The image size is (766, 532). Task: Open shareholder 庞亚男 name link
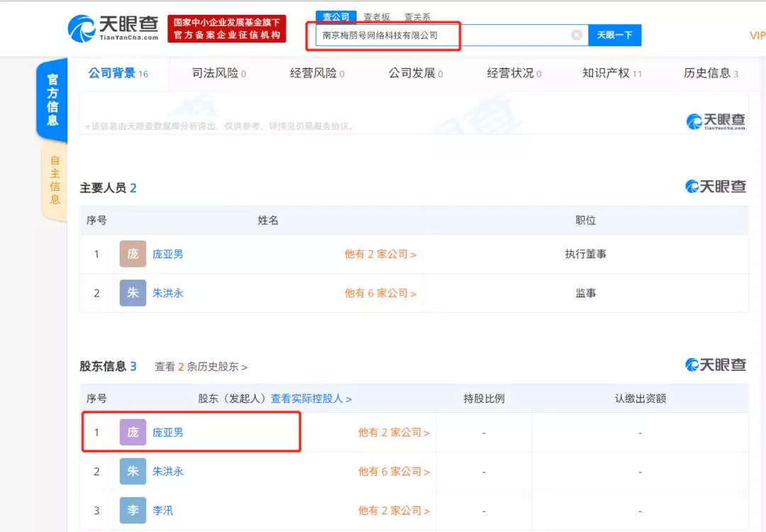(167, 433)
